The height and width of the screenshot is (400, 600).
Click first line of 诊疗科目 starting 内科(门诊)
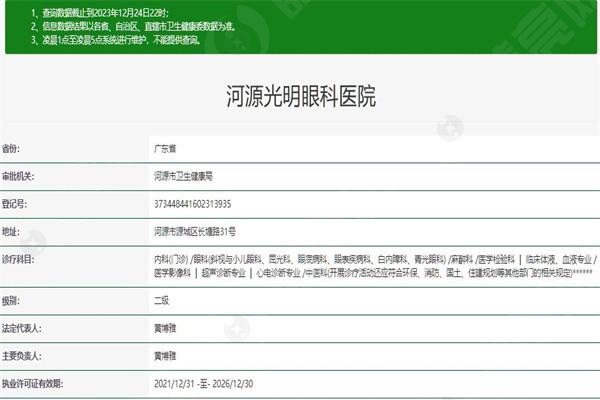tap(375, 260)
